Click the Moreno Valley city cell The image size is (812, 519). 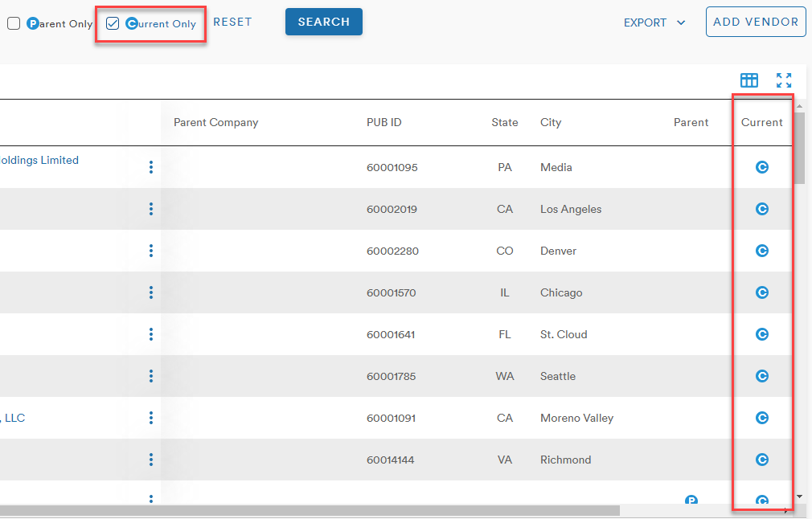pyautogui.click(x=577, y=418)
